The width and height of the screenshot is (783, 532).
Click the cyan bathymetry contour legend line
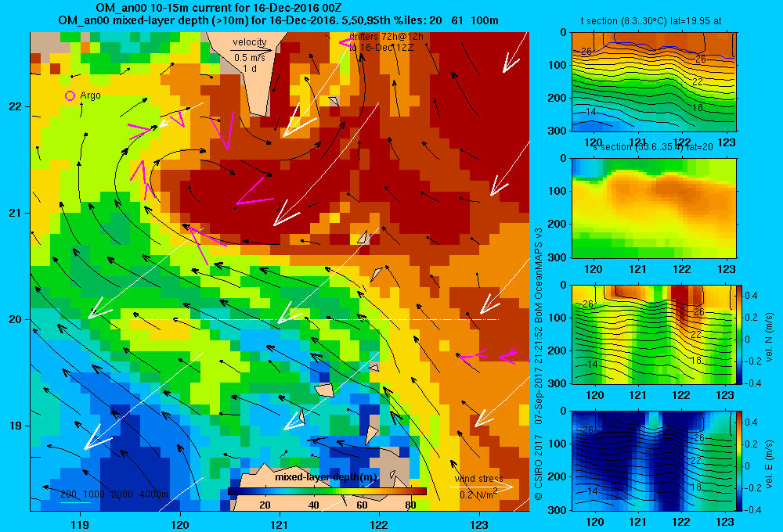75,502
